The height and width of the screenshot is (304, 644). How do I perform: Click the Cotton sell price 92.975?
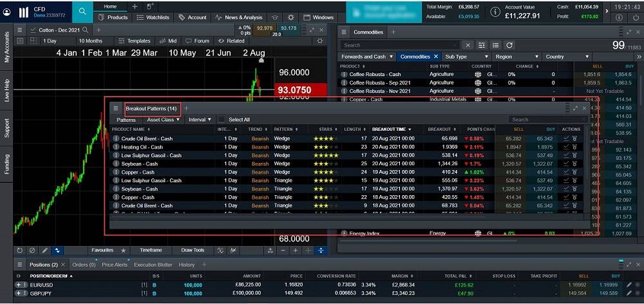tap(265, 28)
